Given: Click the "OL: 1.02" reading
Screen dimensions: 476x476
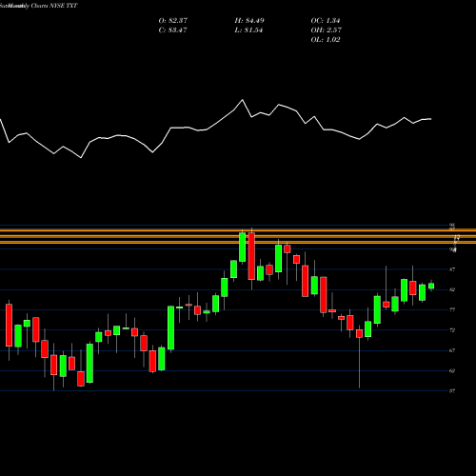Looking at the screenshot, I should (x=326, y=40).
